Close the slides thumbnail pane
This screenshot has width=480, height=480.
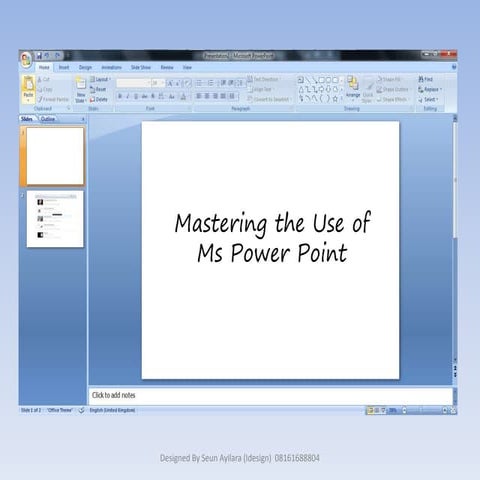click(83, 119)
